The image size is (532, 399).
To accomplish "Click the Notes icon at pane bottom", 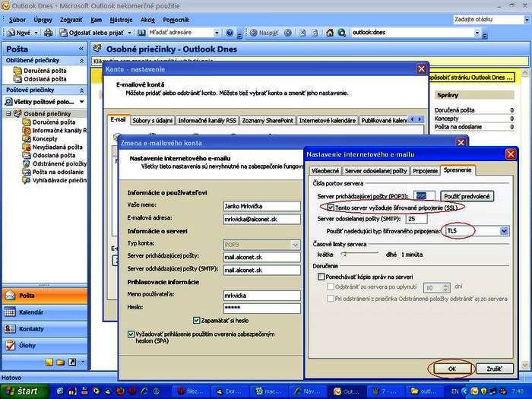I will click(49, 362).
